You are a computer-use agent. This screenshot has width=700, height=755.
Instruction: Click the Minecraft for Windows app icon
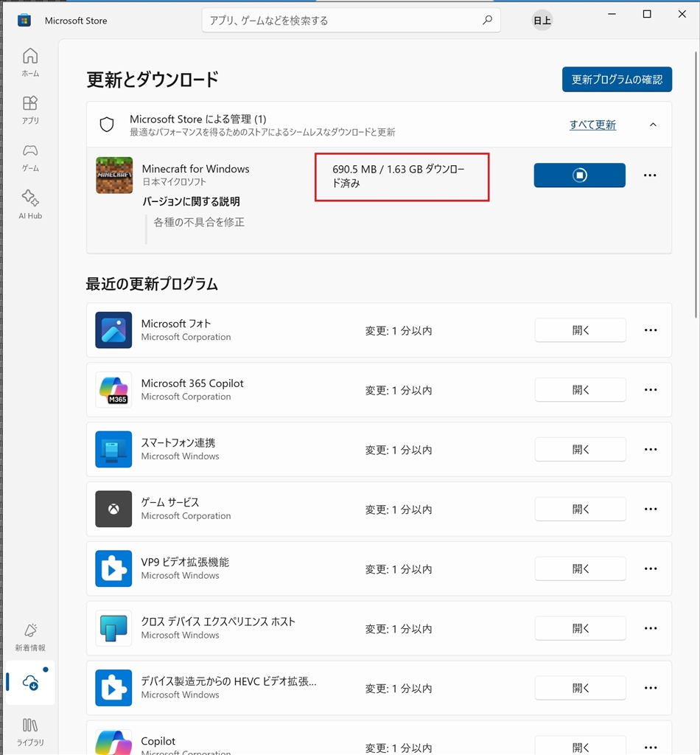[114, 175]
